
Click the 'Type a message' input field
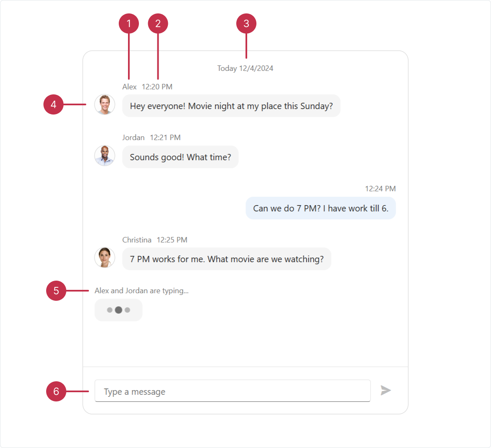[x=232, y=391]
